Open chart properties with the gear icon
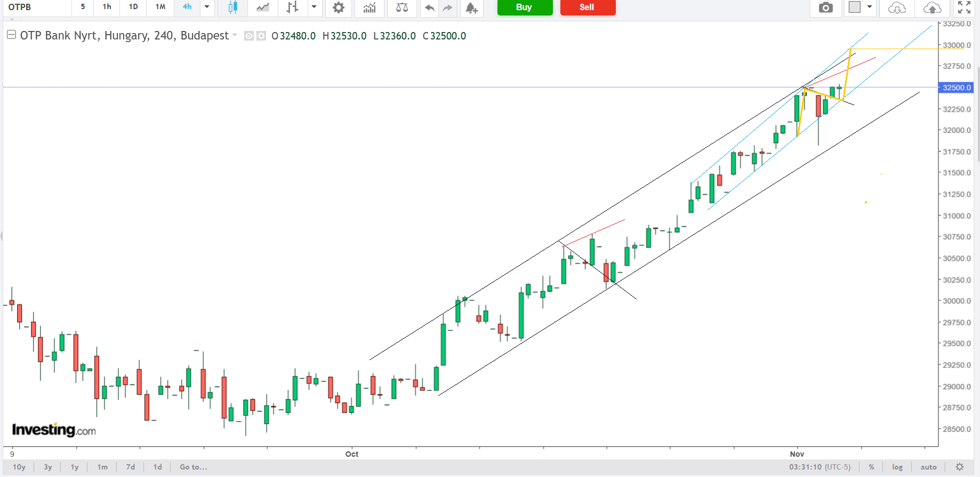This screenshot has width=980, height=477. [338, 7]
